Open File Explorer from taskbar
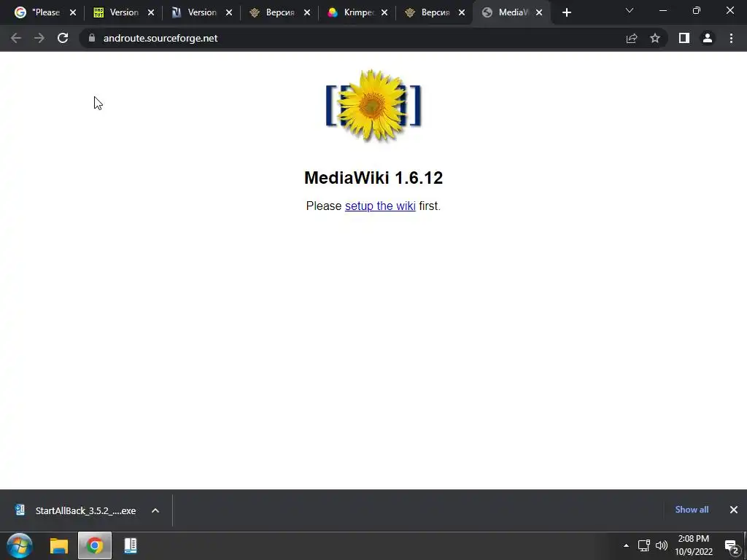 (x=59, y=545)
